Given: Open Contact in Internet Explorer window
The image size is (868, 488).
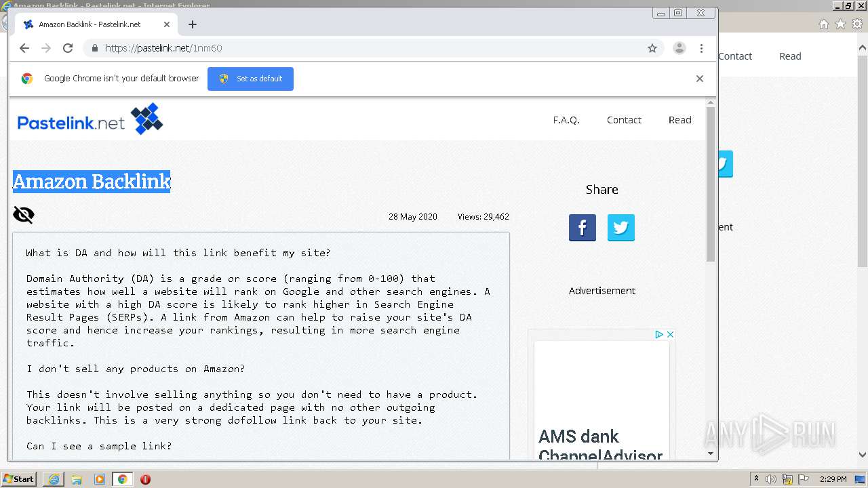Looking at the screenshot, I should tap(735, 56).
